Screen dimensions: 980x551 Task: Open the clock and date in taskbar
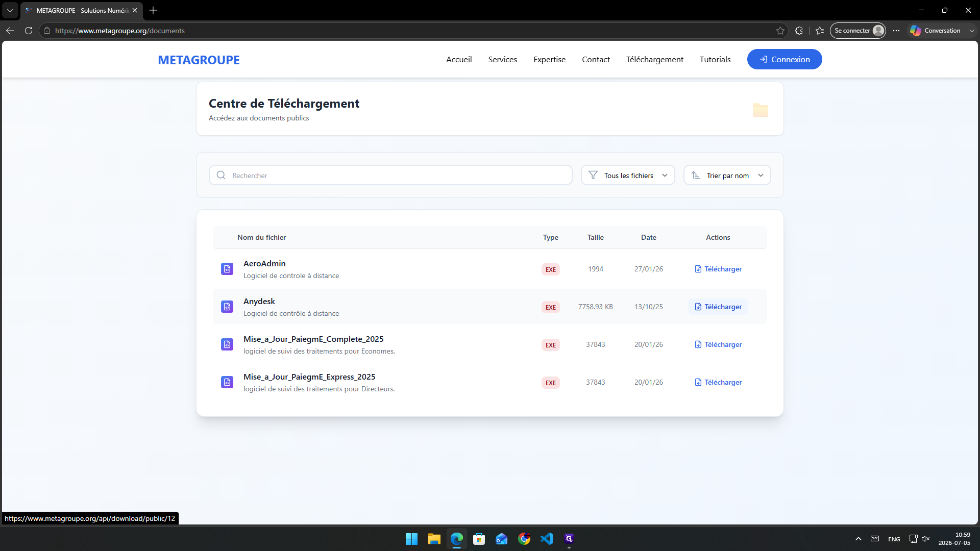(954, 539)
